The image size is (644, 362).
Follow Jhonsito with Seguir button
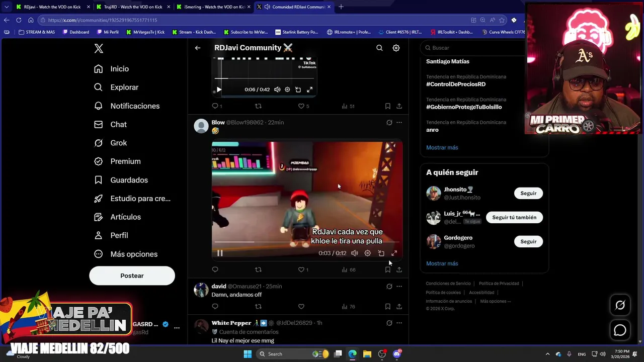(528, 193)
